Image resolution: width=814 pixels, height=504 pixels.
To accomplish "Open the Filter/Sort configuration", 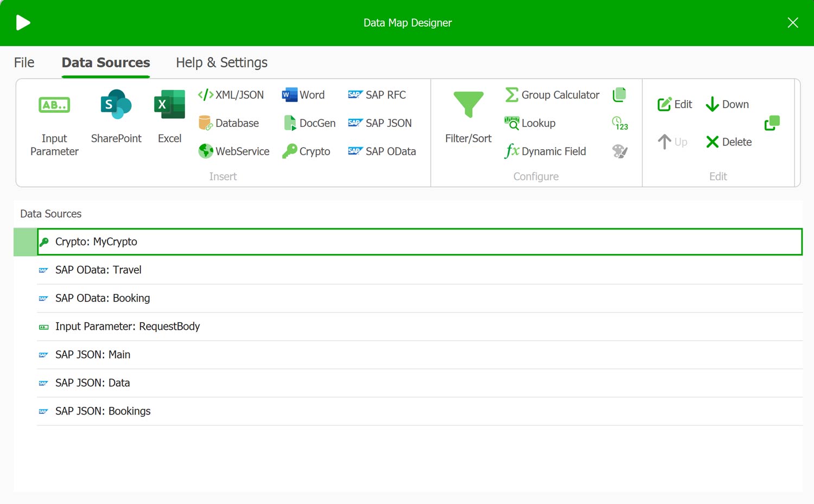I will point(468,106).
